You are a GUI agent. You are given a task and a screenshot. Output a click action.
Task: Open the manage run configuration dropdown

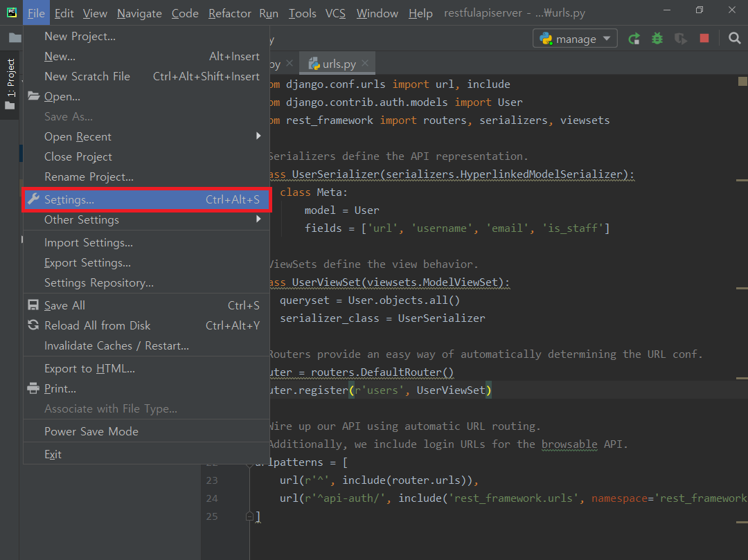[575, 39]
